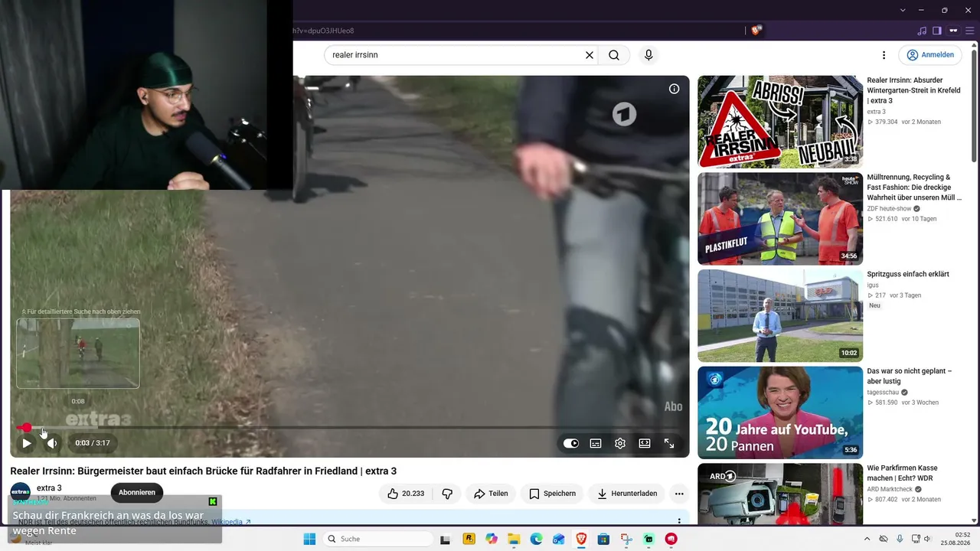Open the Brave playlist music note icon
This screenshot has width=980, height=551.
922,31
